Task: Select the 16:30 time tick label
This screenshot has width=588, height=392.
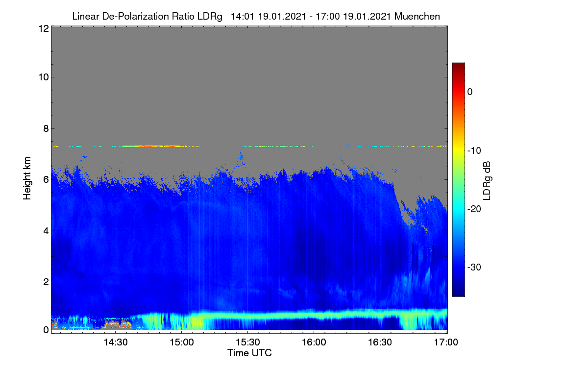Action: (380, 343)
